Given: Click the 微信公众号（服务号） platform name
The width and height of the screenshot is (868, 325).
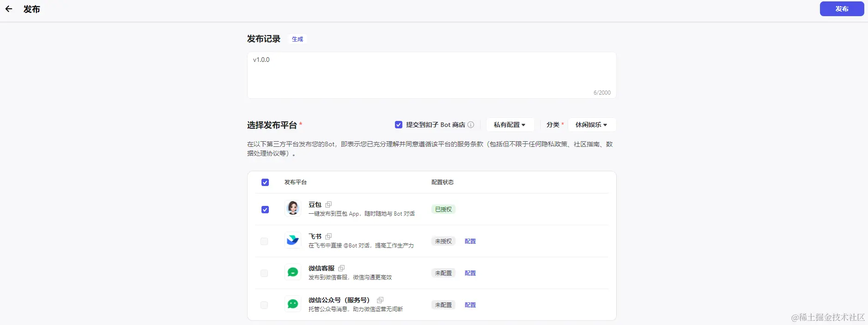Looking at the screenshot, I should click(340, 300).
